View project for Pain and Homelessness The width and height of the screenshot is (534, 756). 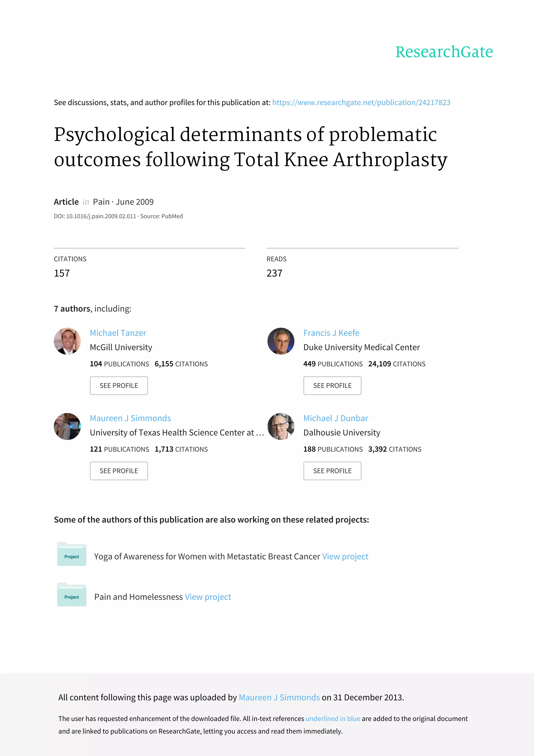coord(208,597)
